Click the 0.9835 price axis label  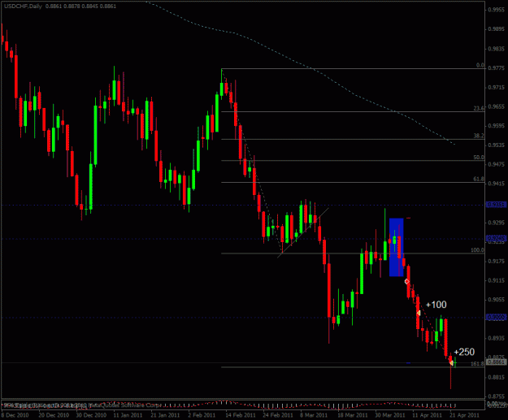click(x=497, y=49)
